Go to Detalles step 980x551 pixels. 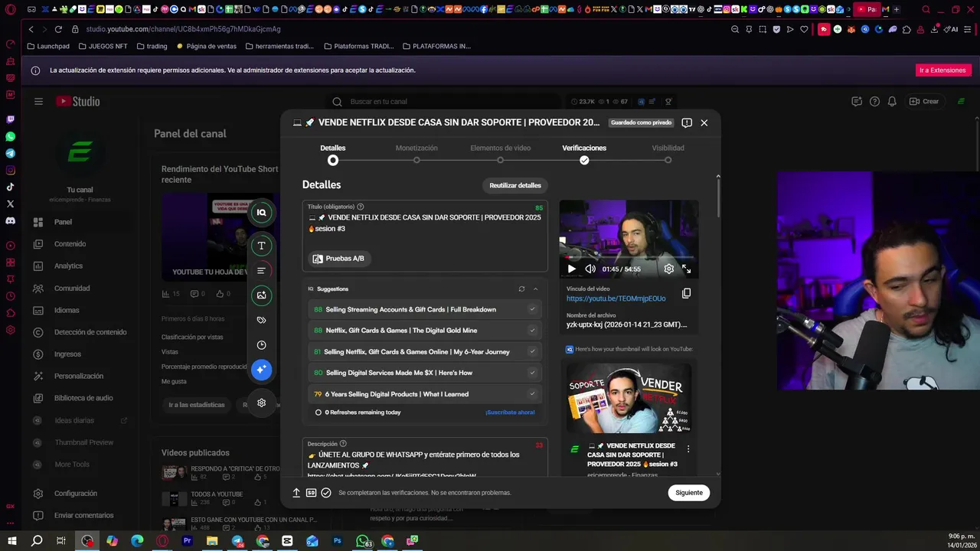(332, 153)
